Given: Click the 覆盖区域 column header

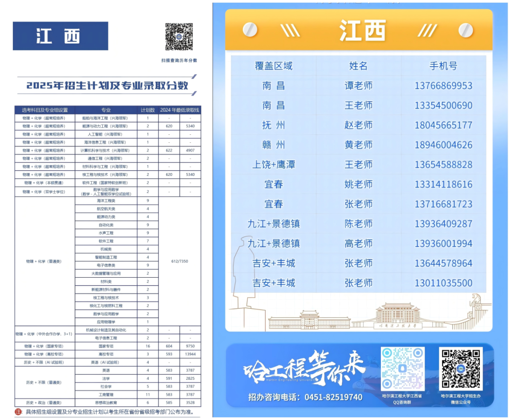Looking at the screenshot, I should click(x=273, y=66).
